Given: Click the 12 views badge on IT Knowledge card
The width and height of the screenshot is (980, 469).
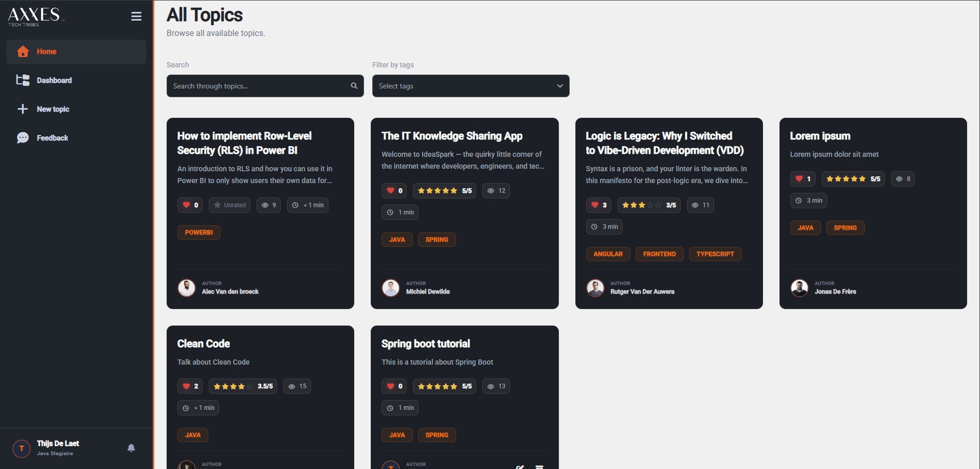Looking at the screenshot, I should point(496,191).
